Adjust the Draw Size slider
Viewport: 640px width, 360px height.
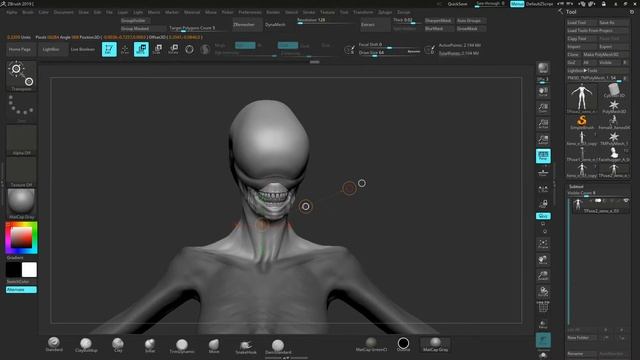point(389,53)
